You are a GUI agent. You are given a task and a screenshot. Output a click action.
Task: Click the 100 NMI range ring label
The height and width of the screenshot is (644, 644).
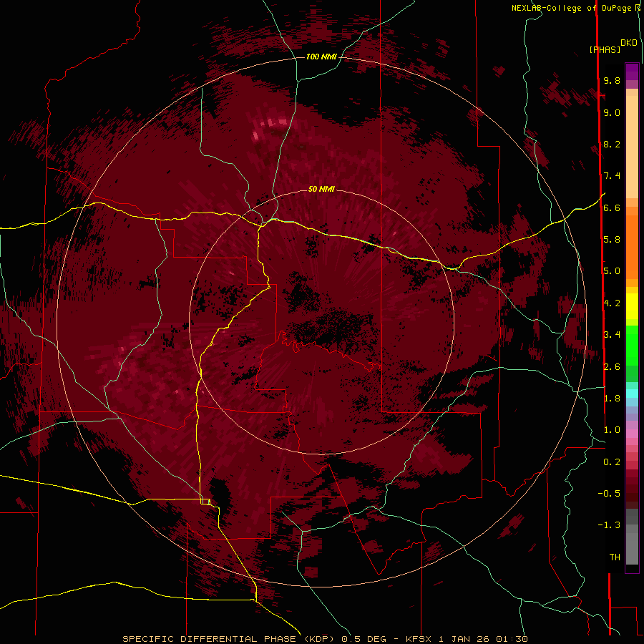321,57
